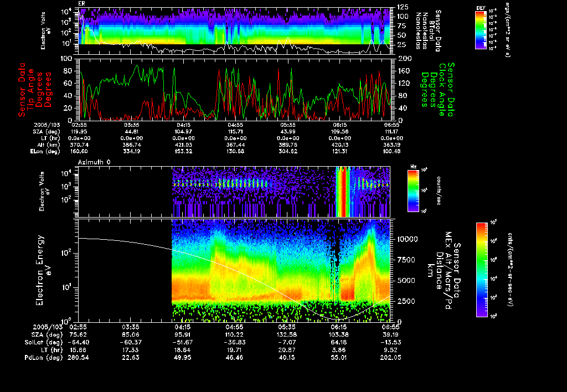Select the 'ER' panel title
Viewport: 567px width, 392px height.
pyautogui.click(x=81, y=3)
